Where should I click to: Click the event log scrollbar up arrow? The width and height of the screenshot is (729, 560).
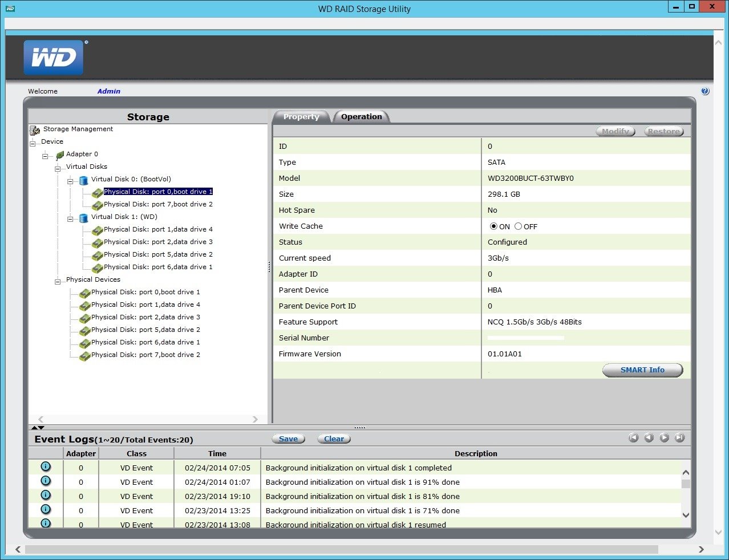click(x=686, y=473)
